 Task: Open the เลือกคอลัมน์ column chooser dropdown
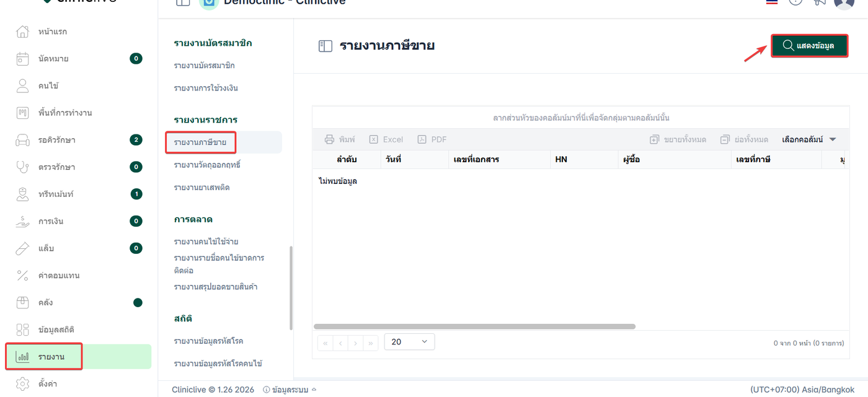pos(809,139)
